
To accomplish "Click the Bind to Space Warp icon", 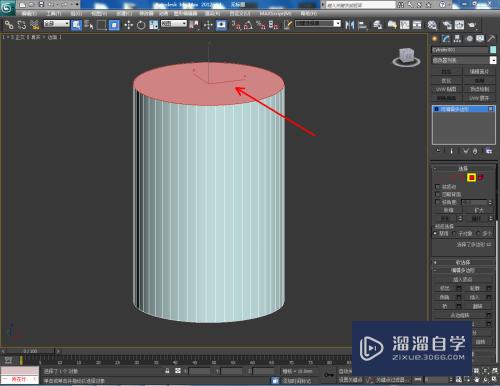I will click(x=35, y=25).
